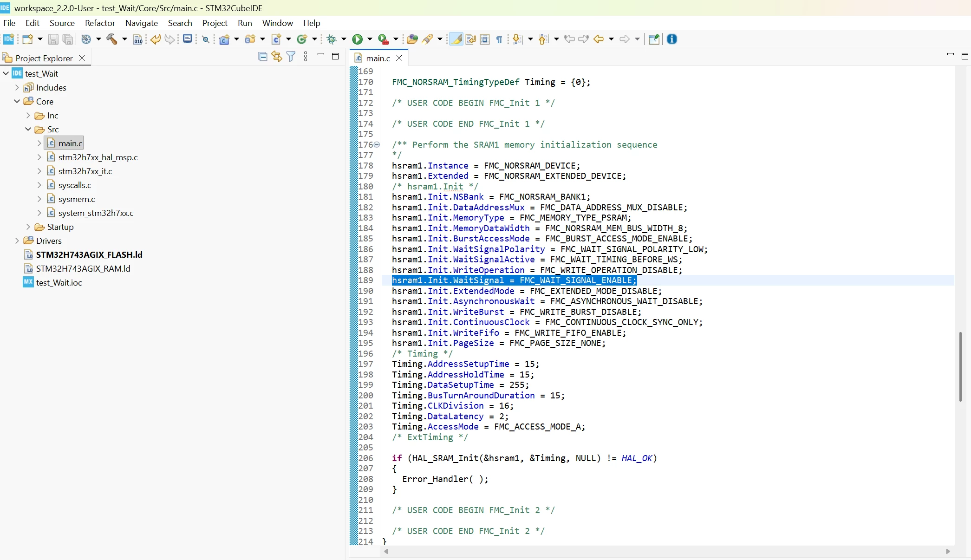Screen dimensions: 971x560
Task: Close the main.c editor tab
Action: click(x=399, y=59)
